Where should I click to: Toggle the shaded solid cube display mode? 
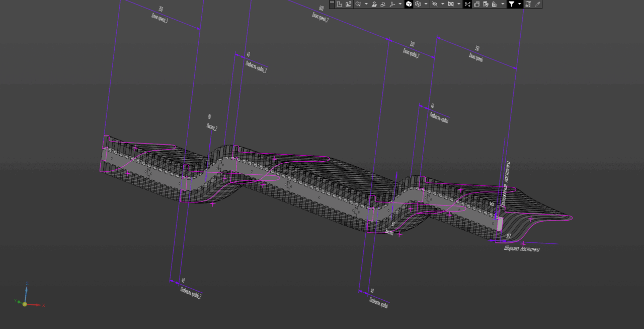tap(409, 4)
